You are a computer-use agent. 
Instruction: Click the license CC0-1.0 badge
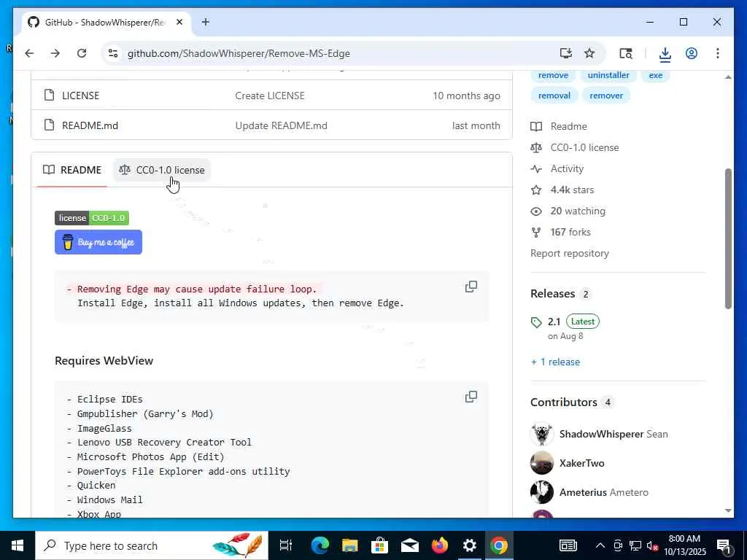[x=92, y=218]
